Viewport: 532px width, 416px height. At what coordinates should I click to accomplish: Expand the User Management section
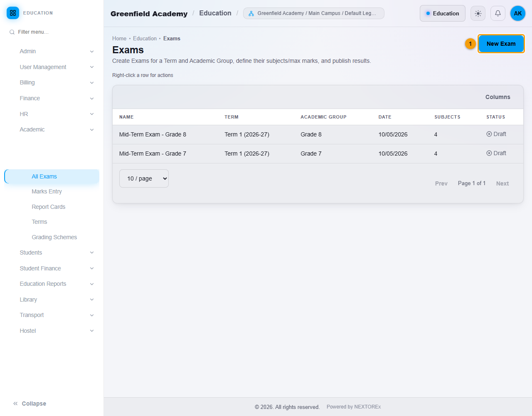coord(52,67)
